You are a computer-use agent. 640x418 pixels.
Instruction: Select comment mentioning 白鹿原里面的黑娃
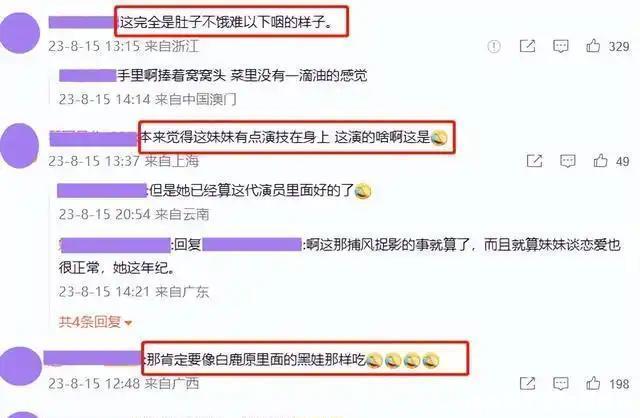pos(292,360)
